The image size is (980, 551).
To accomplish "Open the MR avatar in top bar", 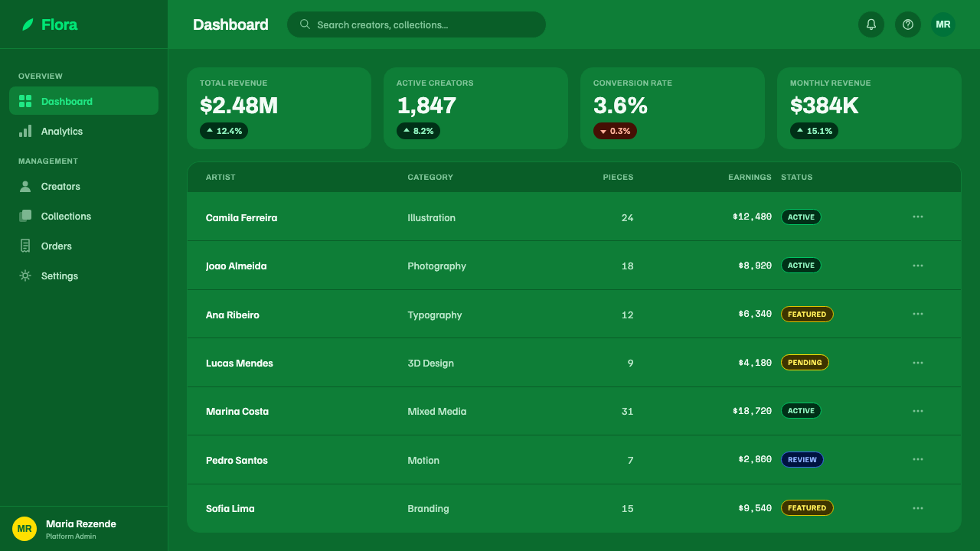I will [x=943, y=24].
